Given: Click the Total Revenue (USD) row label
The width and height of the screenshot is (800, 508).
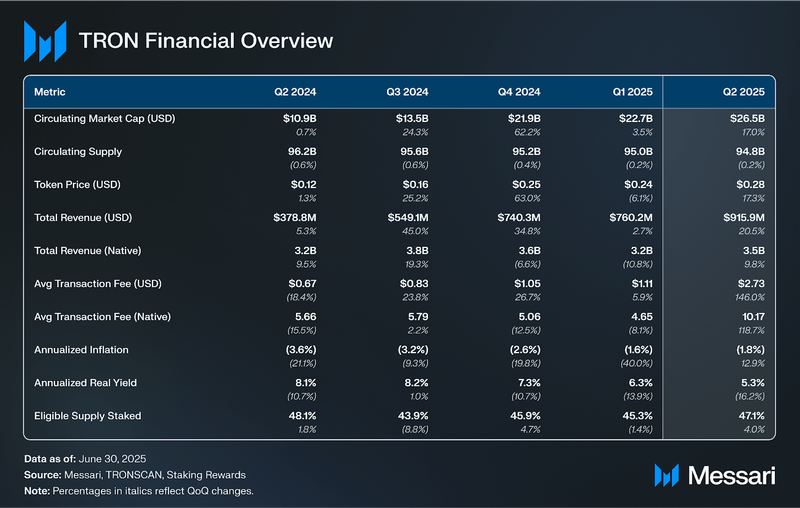Looking at the screenshot, I should 83,218.
